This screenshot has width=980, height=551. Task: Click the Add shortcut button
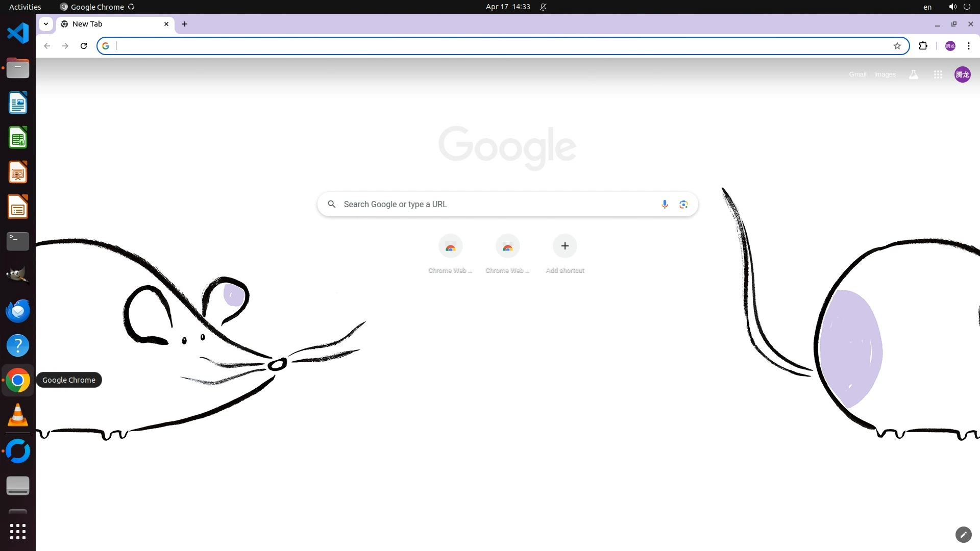coord(565,246)
